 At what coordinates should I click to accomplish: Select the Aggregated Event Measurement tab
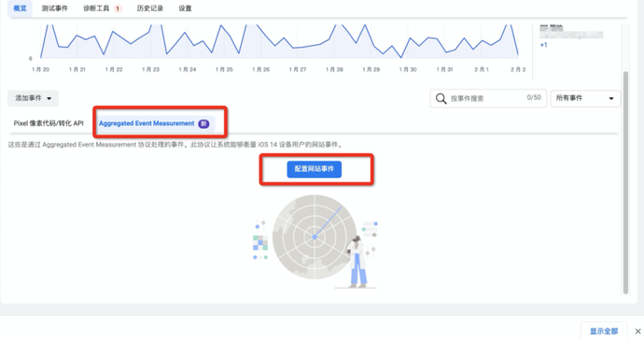[154, 123]
